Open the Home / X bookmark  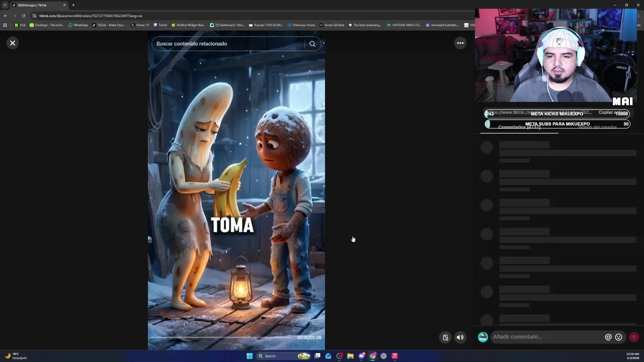click(140, 25)
